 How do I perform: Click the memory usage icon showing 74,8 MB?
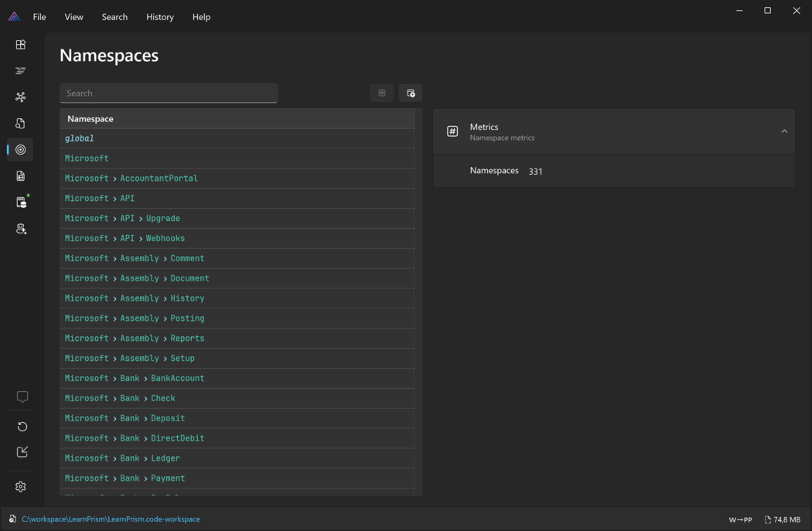pos(768,519)
